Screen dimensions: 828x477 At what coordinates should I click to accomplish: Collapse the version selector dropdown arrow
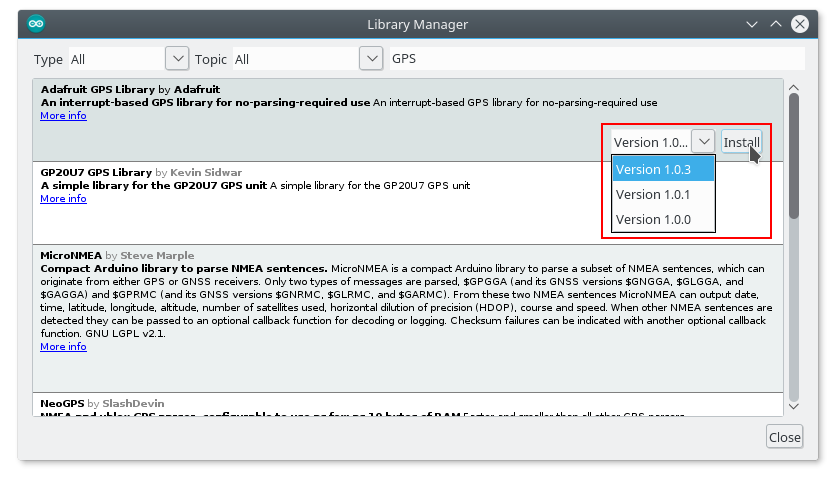[x=703, y=142]
